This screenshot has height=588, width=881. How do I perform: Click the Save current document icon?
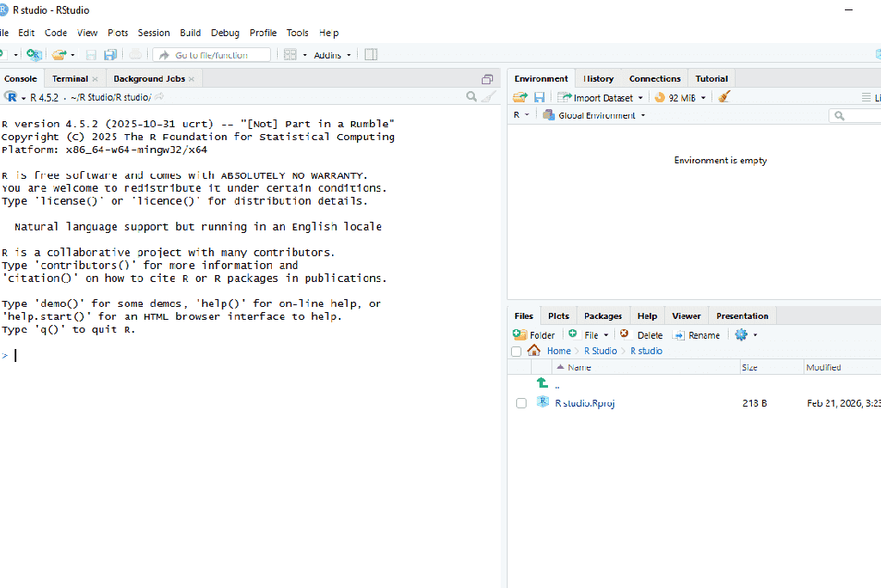pos(91,54)
